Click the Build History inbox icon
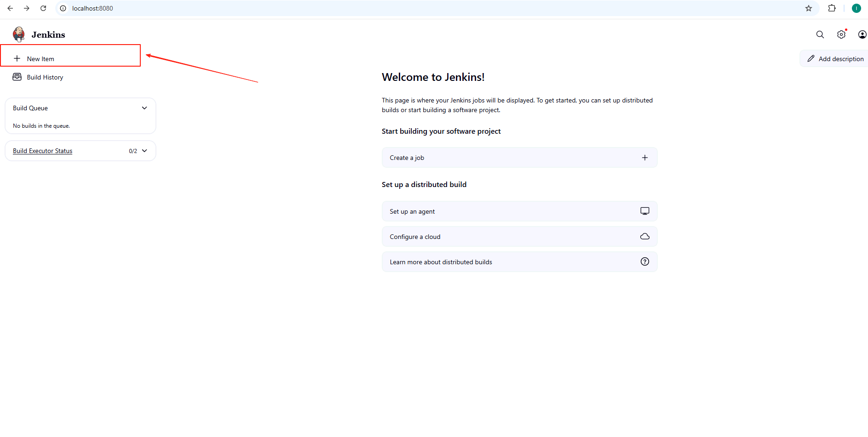 17,77
